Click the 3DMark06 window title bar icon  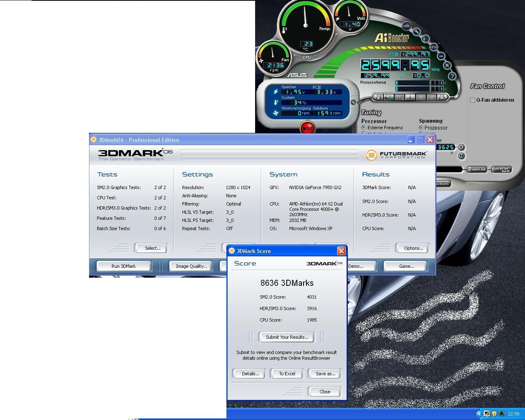click(x=94, y=139)
